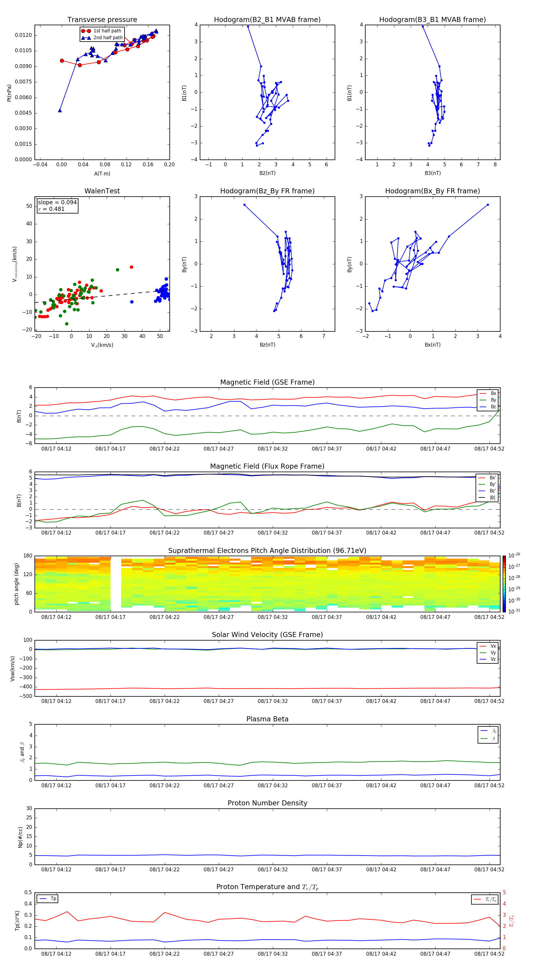Select the '2nd half path' legend entry
Image resolution: width=535 pixels, height=980 pixels.
pos(102,38)
